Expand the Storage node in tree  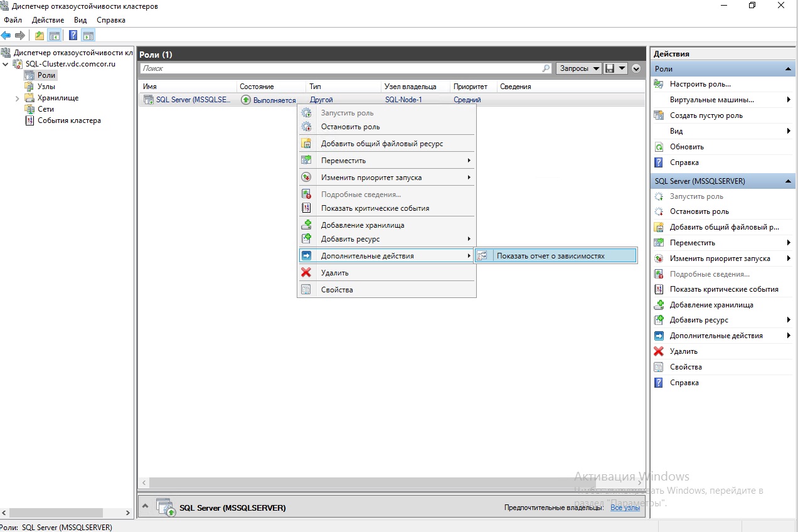pyautogui.click(x=18, y=98)
